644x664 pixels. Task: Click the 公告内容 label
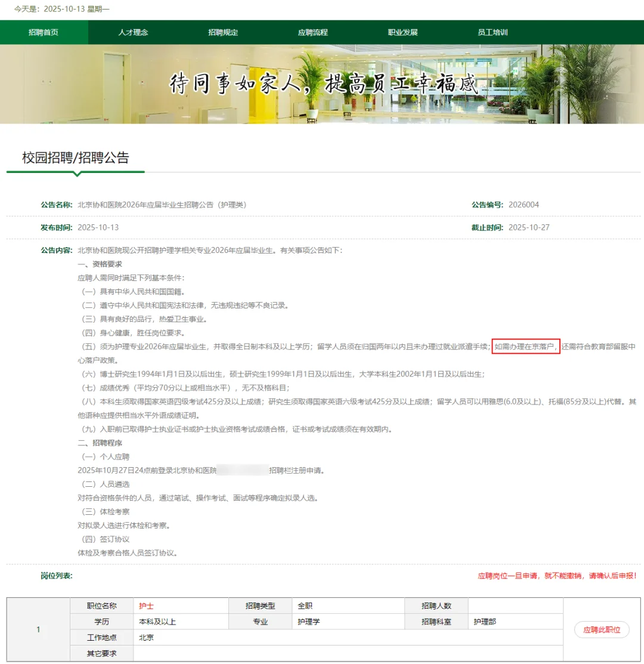coord(56,251)
